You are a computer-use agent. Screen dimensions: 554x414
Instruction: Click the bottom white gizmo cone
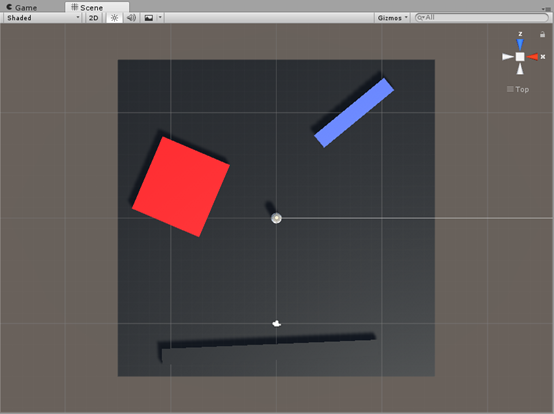pyautogui.click(x=520, y=69)
